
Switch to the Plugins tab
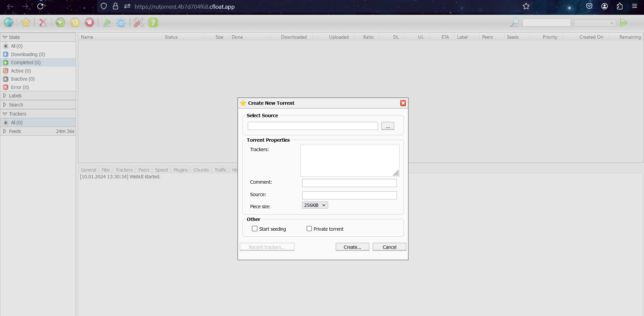[x=181, y=170]
